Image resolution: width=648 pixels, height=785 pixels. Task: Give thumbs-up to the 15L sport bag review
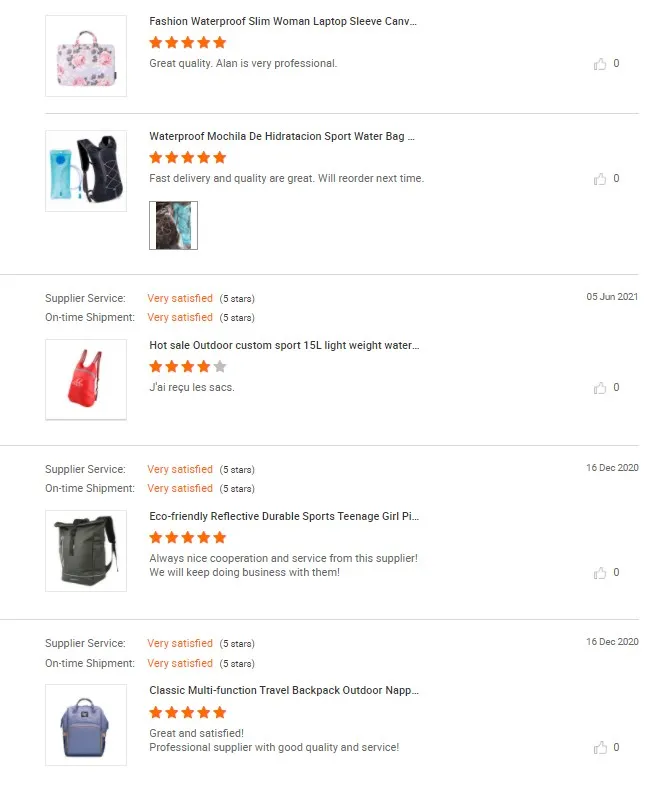pos(600,388)
